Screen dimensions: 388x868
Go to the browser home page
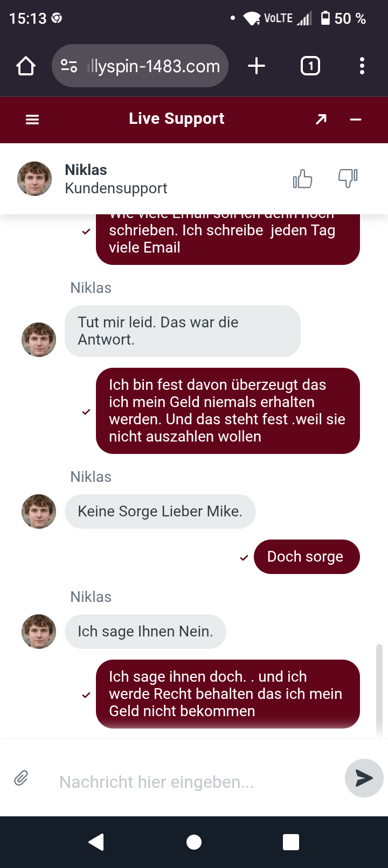(x=26, y=66)
